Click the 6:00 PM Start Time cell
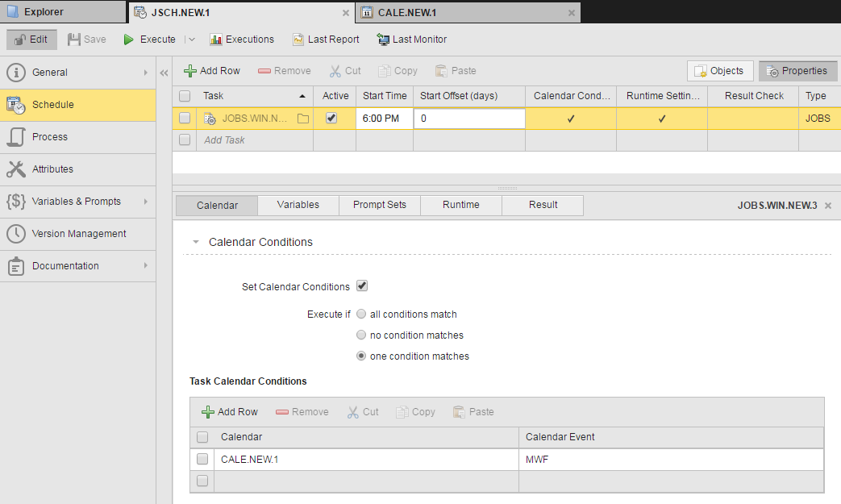The height and width of the screenshot is (504, 841). click(385, 119)
